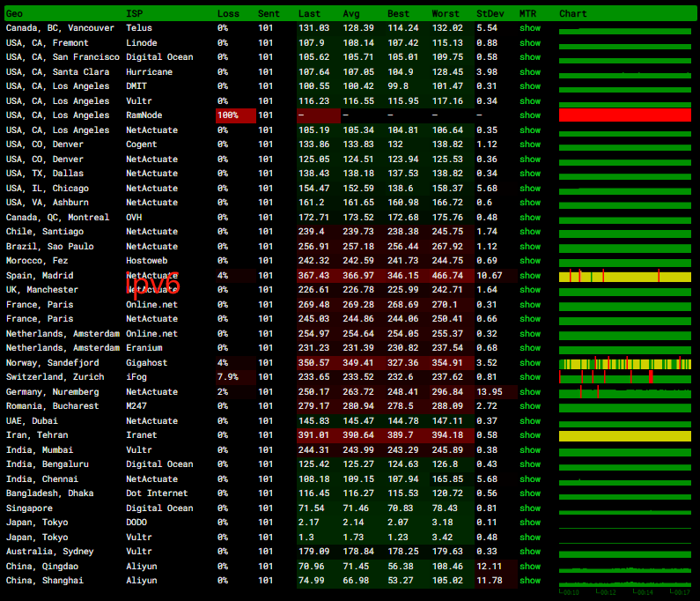Click the 100% loss cell for RamNode
700x601 pixels.
click(236, 115)
